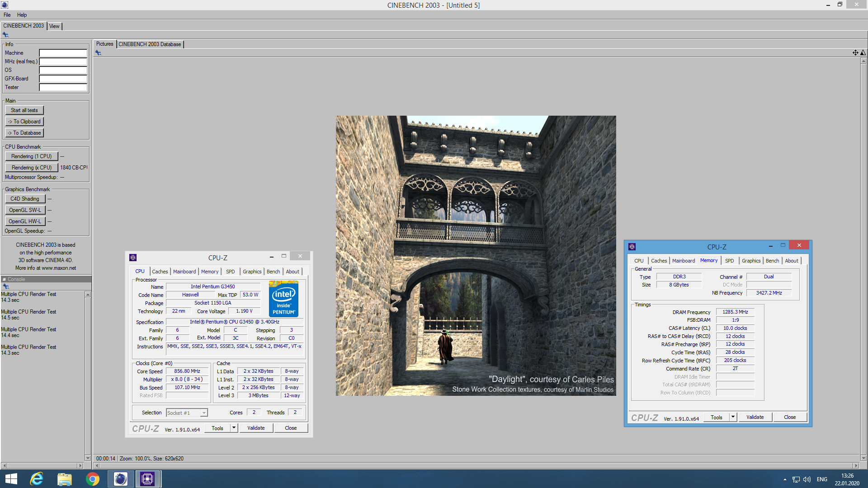868x488 pixels.
Task: Open Bench tab in left CPU-Z
Action: tap(274, 272)
